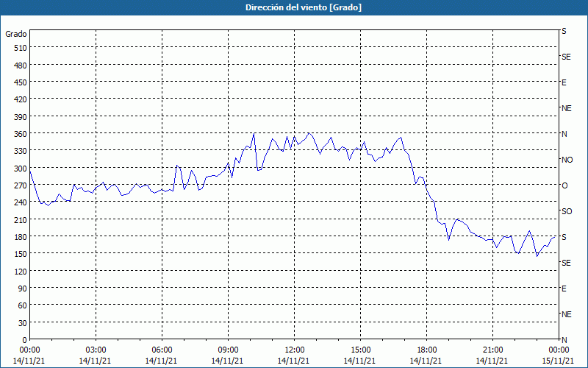The image size is (588, 368).
Task: Choose the 180 y-axis value
Action: tap(21, 237)
